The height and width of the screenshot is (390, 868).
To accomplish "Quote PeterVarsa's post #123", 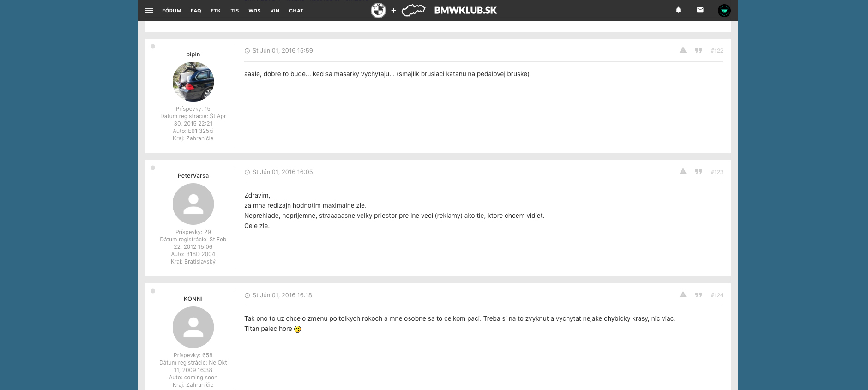I will pyautogui.click(x=699, y=172).
